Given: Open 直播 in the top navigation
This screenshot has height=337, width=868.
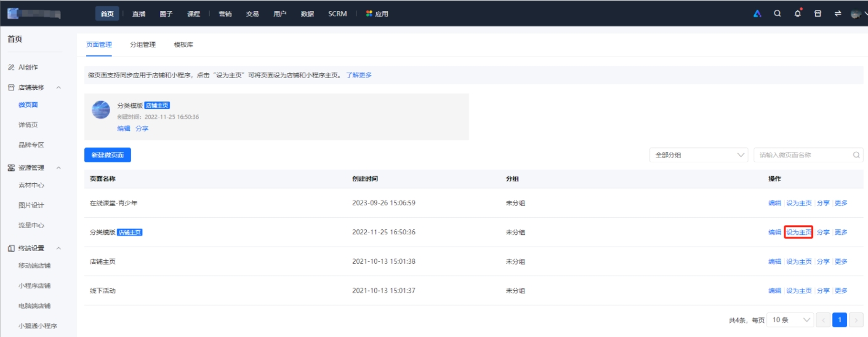Looking at the screenshot, I should [x=139, y=14].
